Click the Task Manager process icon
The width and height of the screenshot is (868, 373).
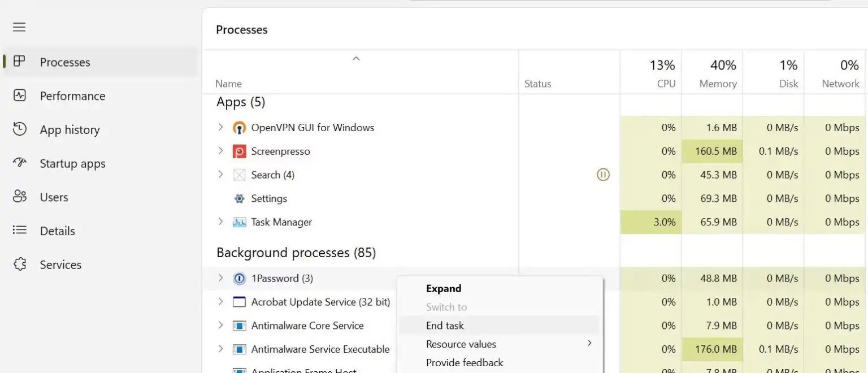click(240, 223)
